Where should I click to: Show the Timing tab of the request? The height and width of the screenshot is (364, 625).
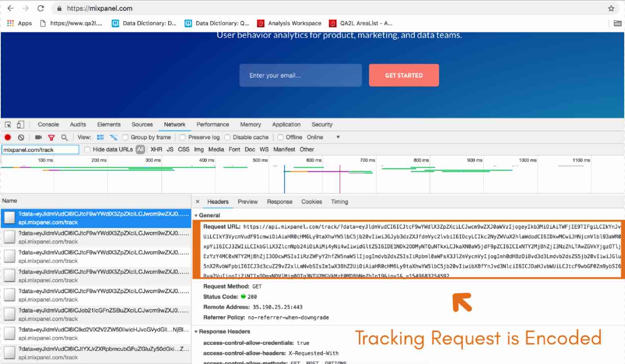coord(340,202)
